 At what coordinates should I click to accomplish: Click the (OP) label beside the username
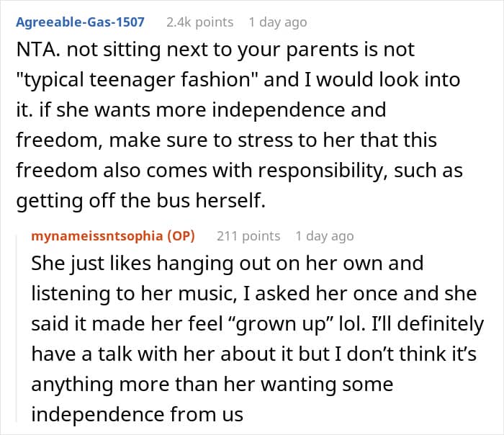click(x=181, y=236)
